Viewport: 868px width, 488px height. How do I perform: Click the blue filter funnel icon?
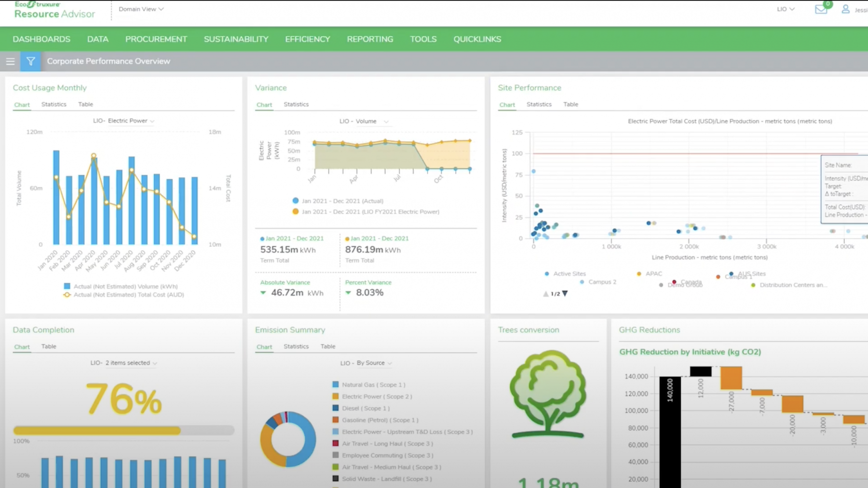(30, 61)
